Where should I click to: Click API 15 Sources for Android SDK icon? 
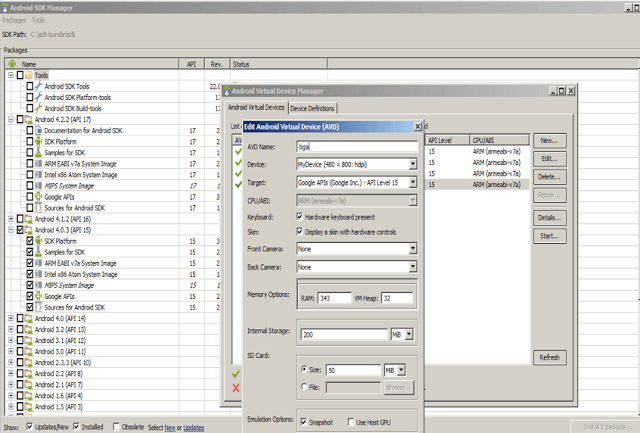coord(38,307)
